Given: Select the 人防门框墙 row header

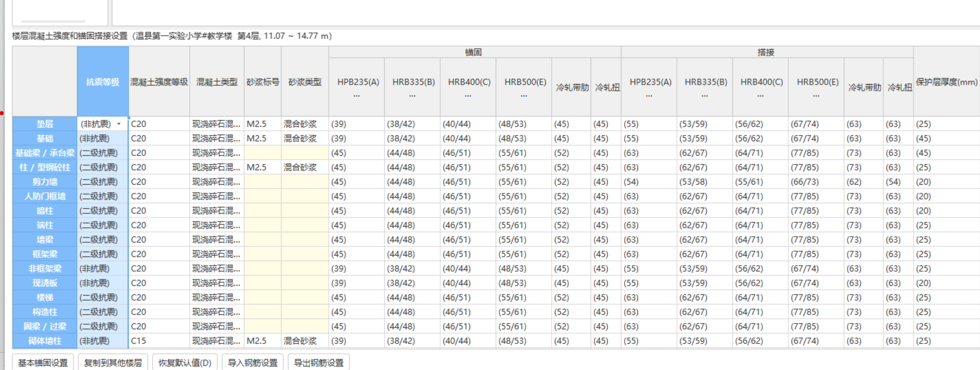Looking at the screenshot, I should coord(44,196).
